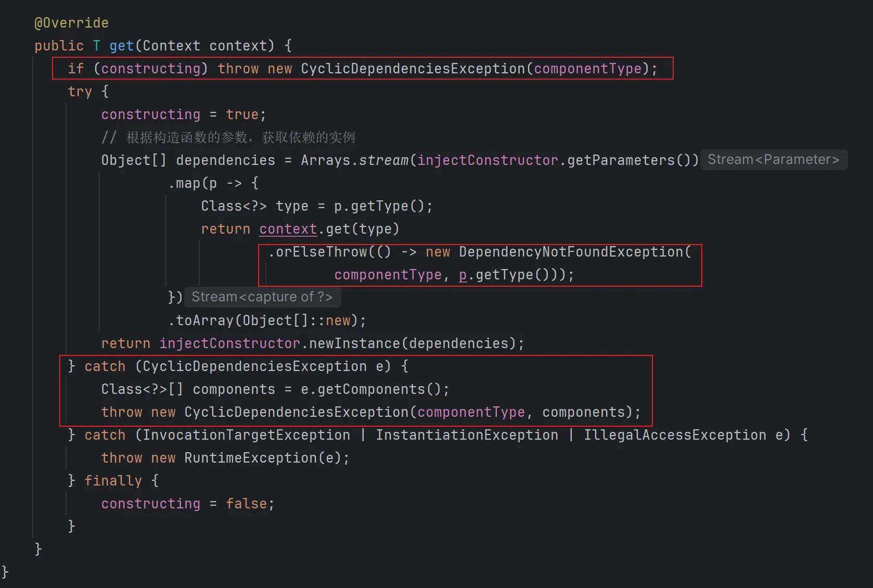Viewport: 873px width, 588px height.
Task: Click the underlined context variable
Action: pos(288,229)
